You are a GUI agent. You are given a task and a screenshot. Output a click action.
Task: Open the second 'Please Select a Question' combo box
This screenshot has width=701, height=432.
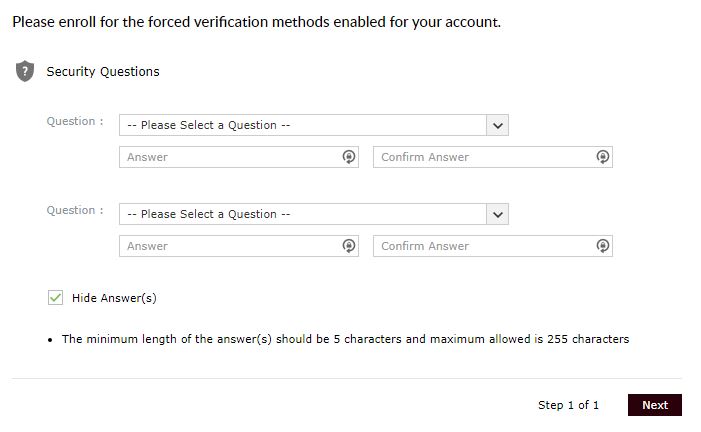point(314,214)
